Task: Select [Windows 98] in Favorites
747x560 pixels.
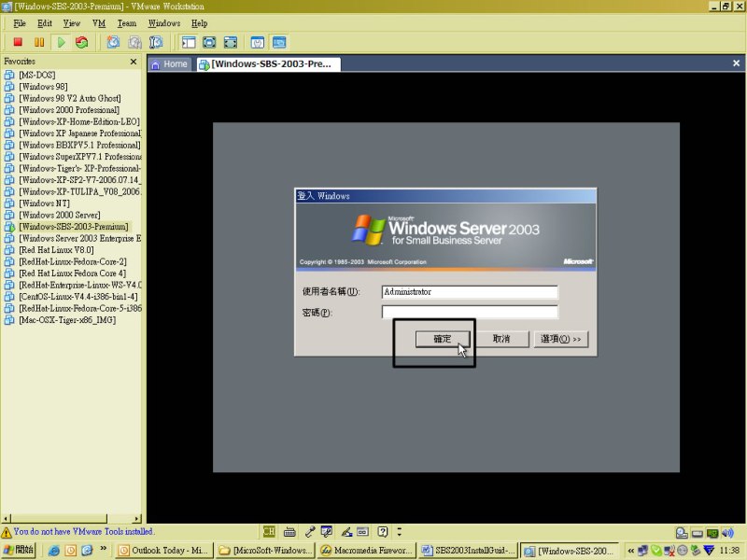Action: point(43,87)
